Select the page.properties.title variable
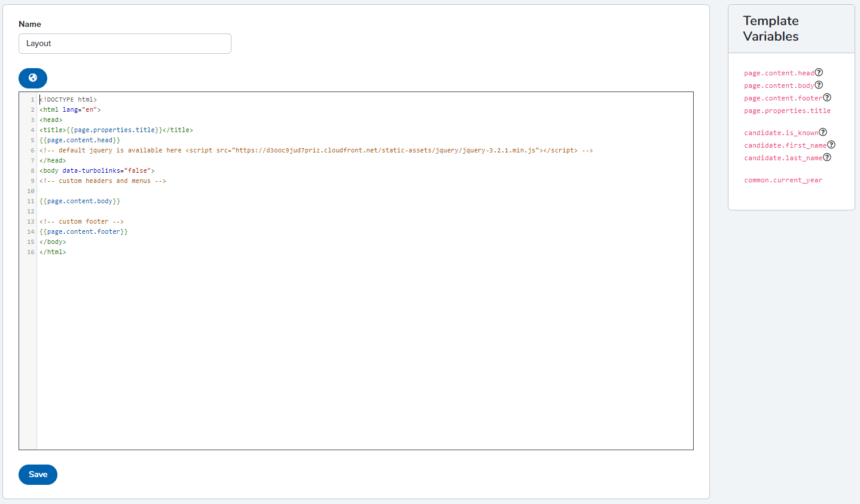 tap(787, 111)
